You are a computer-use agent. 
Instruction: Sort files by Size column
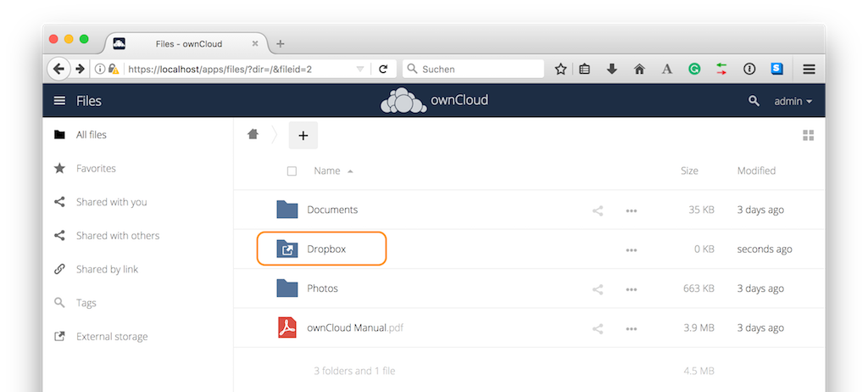pos(689,171)
